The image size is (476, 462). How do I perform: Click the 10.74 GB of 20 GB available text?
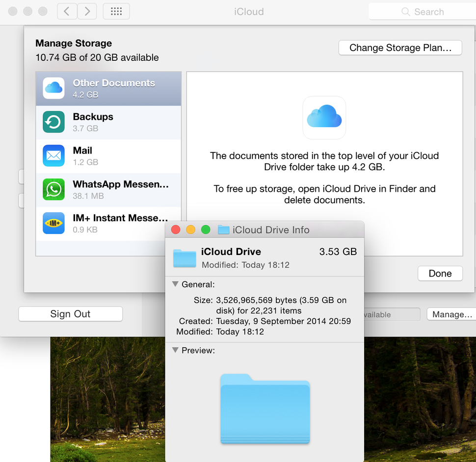[x=97, y=57]
